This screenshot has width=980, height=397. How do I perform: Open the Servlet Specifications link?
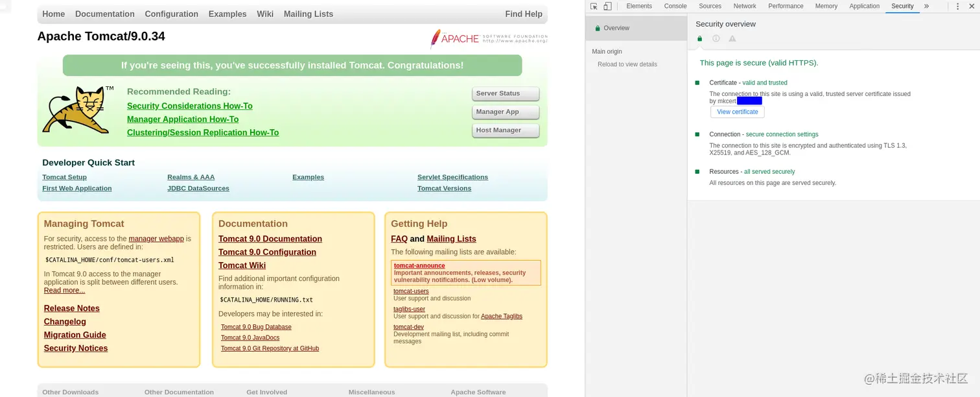pyautogui.click(x=452, y=177)
